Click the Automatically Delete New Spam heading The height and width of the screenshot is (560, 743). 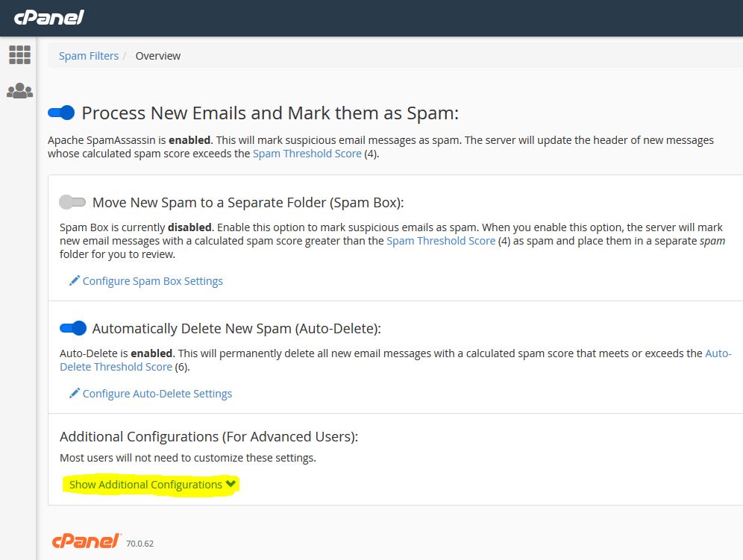(236, 328)
